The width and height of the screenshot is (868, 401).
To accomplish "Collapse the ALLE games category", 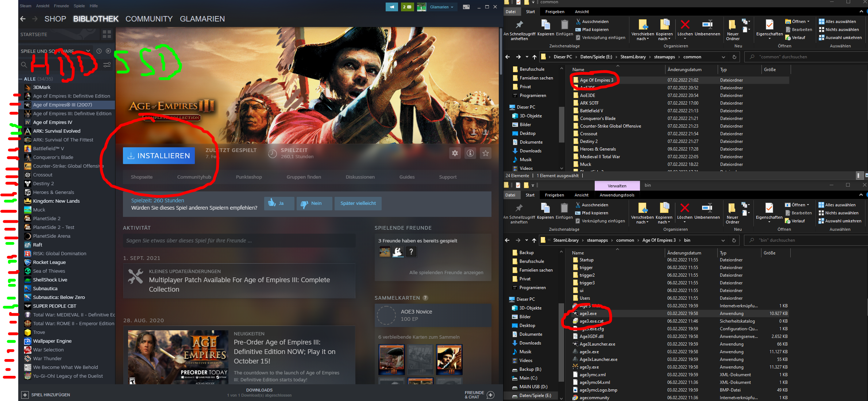I will (x=21, y=79).
